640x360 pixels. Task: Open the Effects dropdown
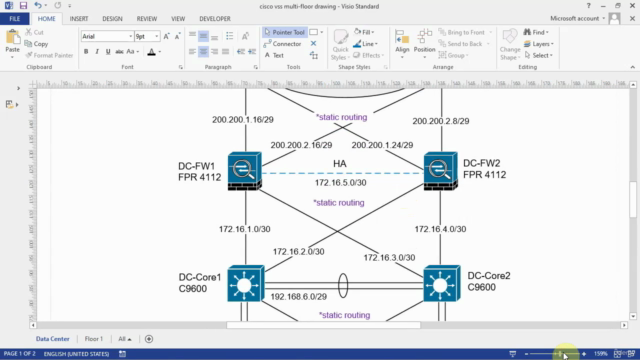368,55
